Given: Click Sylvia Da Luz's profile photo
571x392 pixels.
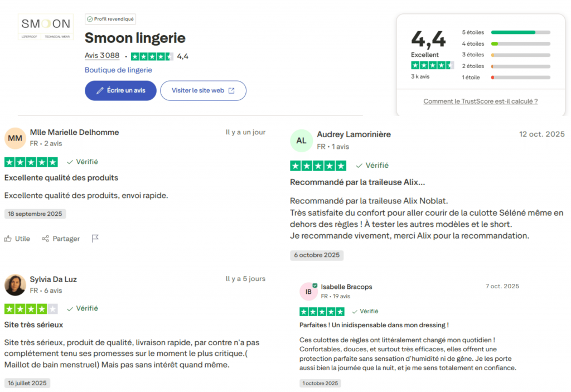Looking at the screenshot, I should click(15, 285).
